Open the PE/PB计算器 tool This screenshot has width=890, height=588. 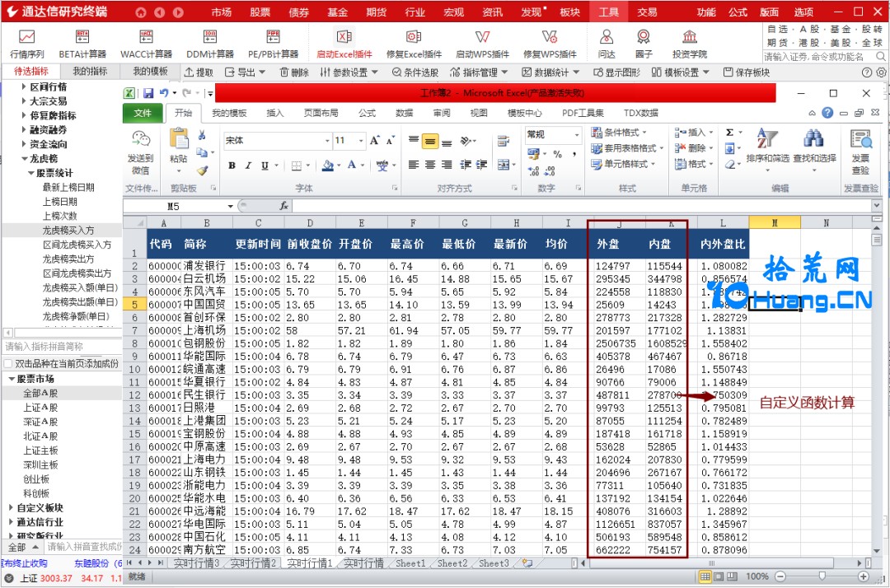tap(273, 44)
